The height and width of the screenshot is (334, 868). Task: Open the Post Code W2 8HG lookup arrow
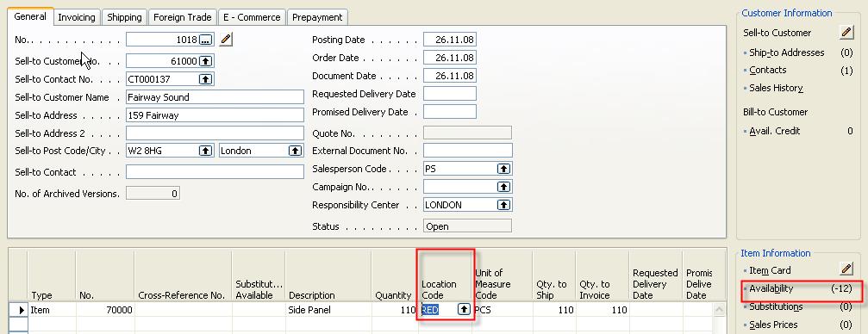205,151
